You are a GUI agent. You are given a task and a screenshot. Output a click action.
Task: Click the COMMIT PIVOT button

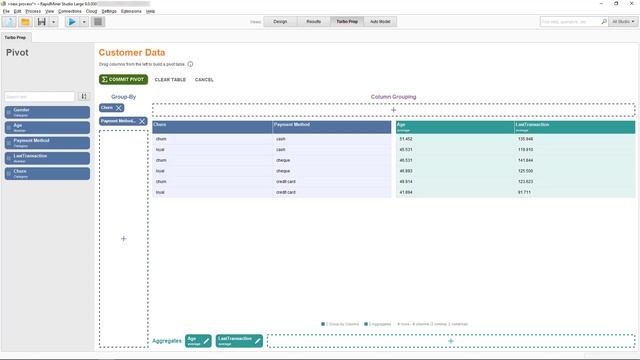(x=123, y=80)
